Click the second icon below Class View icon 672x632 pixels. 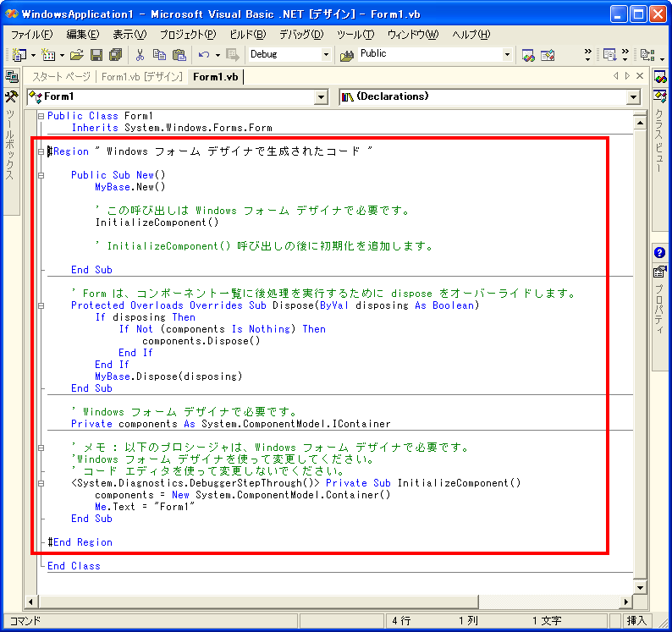click(660, 96)
